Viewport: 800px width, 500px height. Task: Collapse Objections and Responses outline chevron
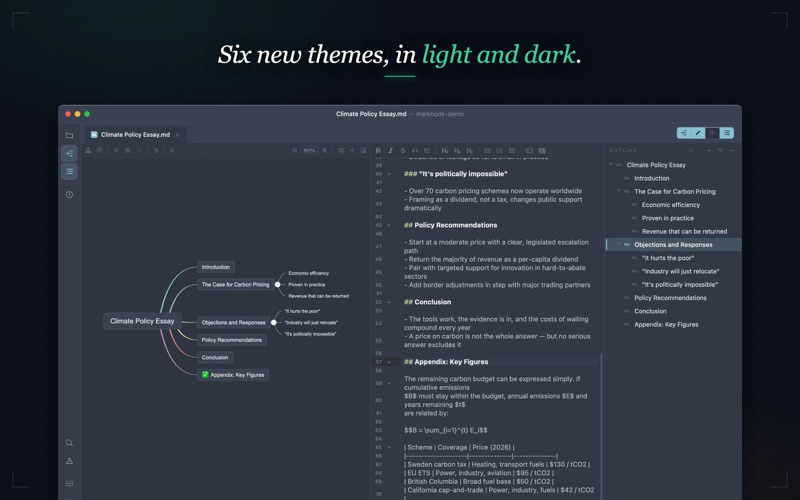click(x=618, y=244)
